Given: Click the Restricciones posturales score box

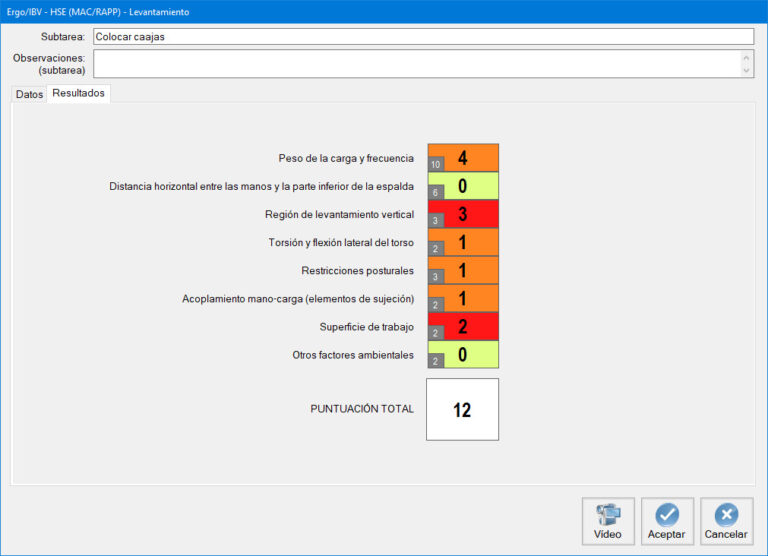Looking at the screenshot, I should point(463,270).
